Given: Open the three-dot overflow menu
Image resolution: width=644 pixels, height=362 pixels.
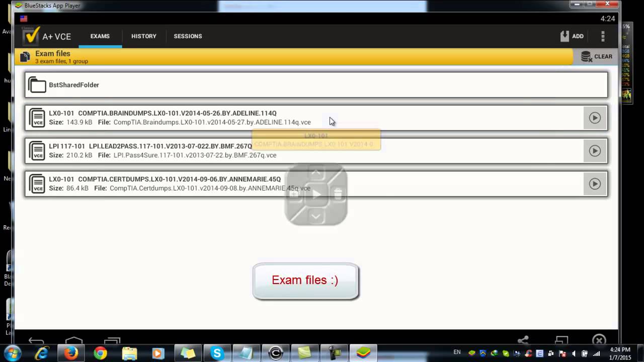Looking at the screenshot, I should 603,36.
